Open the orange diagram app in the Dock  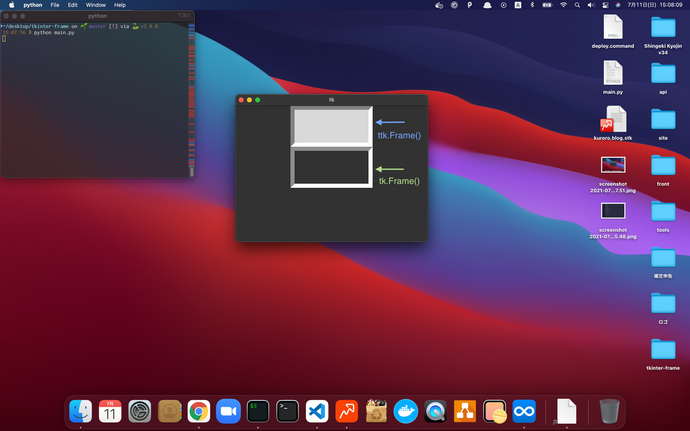click(465, 411)
